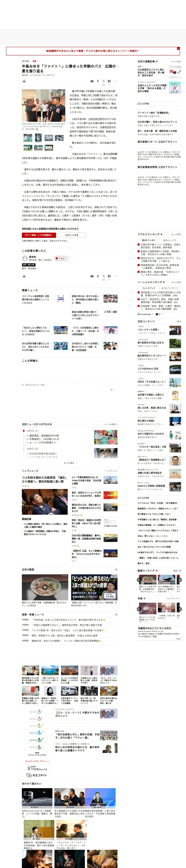Click Facebook icon below the author section
Viewport: 186px width, 868px height.
coord(98,276)
